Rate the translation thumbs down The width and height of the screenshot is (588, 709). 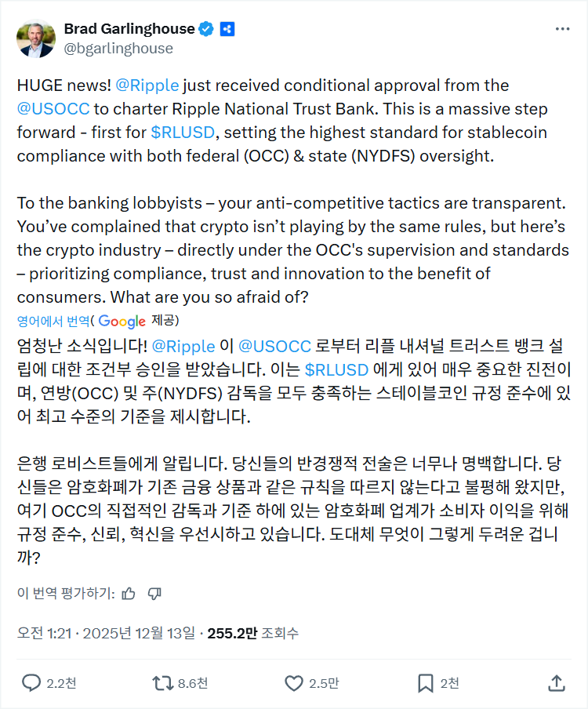(x=154, y=593)
